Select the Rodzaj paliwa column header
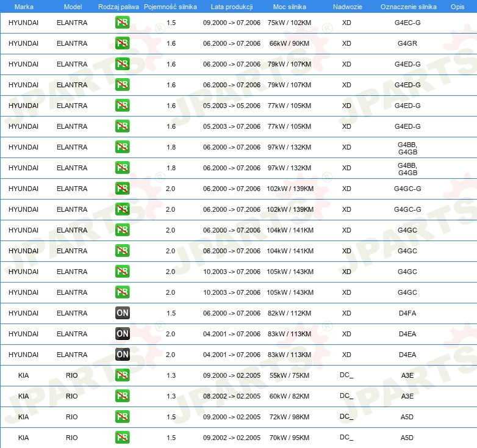This screenshot has width=477, height=448. (118, 6)
